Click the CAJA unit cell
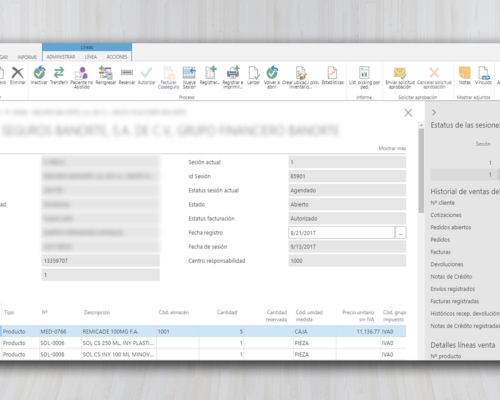The width and height of the screenshot is (500, 400). click(315, 332)
